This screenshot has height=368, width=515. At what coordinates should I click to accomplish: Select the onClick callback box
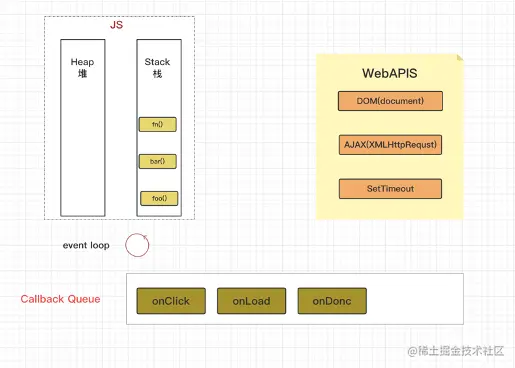coord(171,301)
